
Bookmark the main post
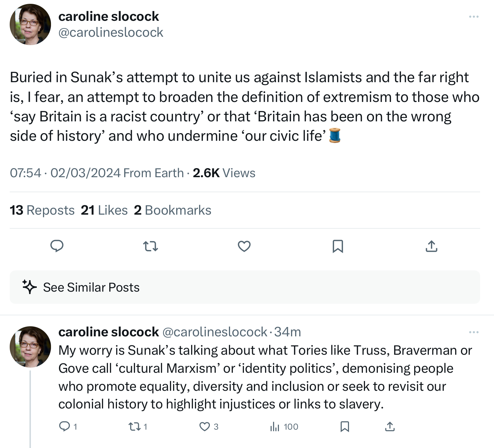point(338,246)
